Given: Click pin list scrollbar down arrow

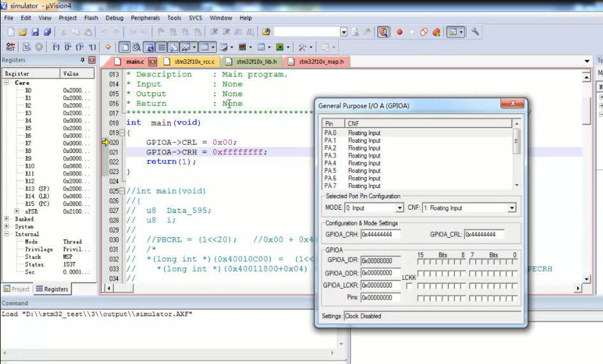Looking at the screenshot, I should pos(516,186).
